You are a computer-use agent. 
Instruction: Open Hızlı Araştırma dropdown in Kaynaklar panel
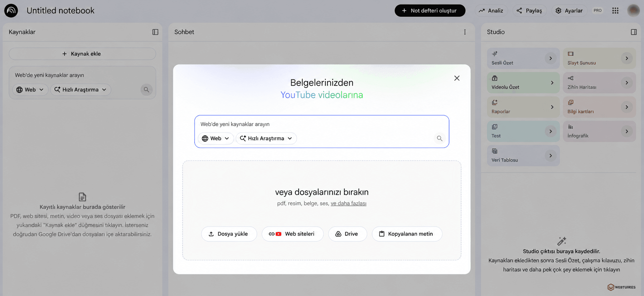click(81, 90)
